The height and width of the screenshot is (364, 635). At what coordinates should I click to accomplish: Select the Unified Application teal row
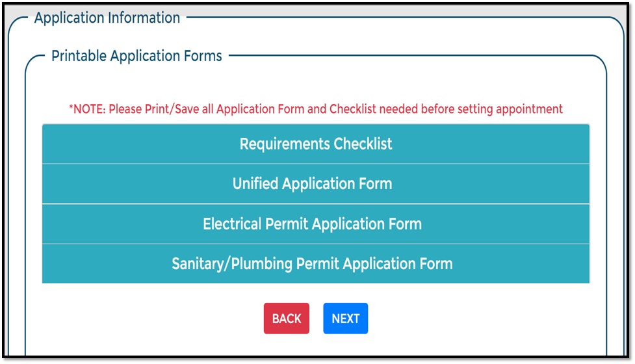point(313,184)
